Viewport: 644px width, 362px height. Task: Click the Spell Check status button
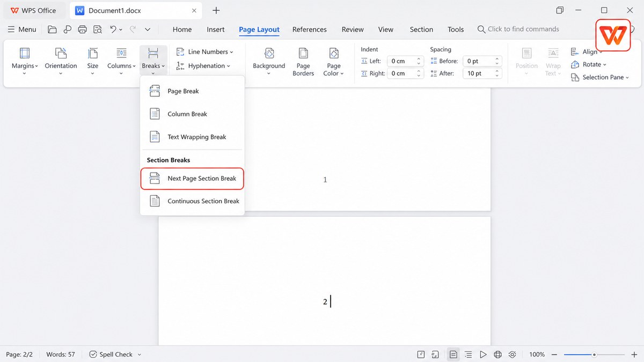point(111,354)
